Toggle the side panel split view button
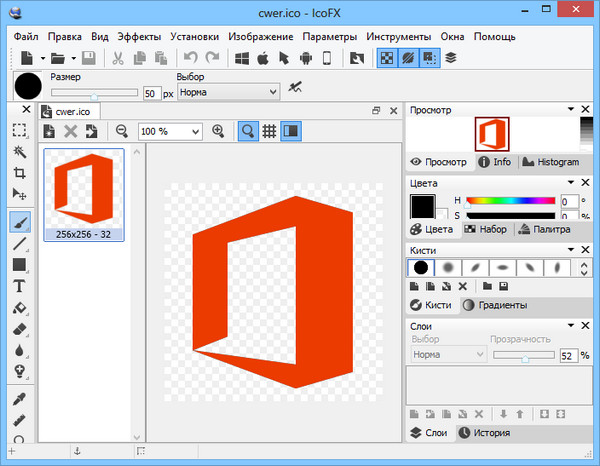 pos(291,131)
